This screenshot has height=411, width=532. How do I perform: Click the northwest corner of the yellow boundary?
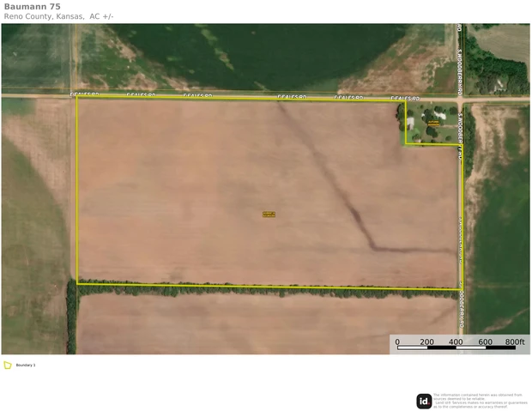click(77, 95)
